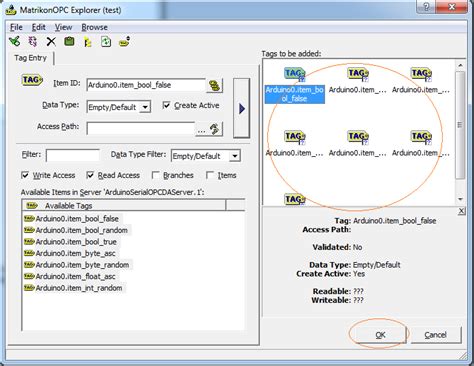Image resolution: width=474 pixels, height=366 pixels.
Task: Click into the Filter input field
Action: coord(73,155)
